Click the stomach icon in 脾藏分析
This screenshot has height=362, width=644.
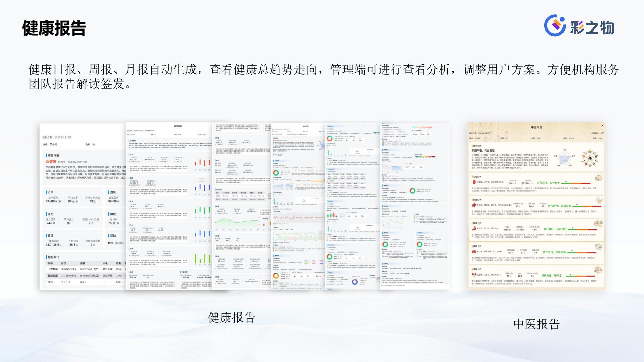(474, 229)
